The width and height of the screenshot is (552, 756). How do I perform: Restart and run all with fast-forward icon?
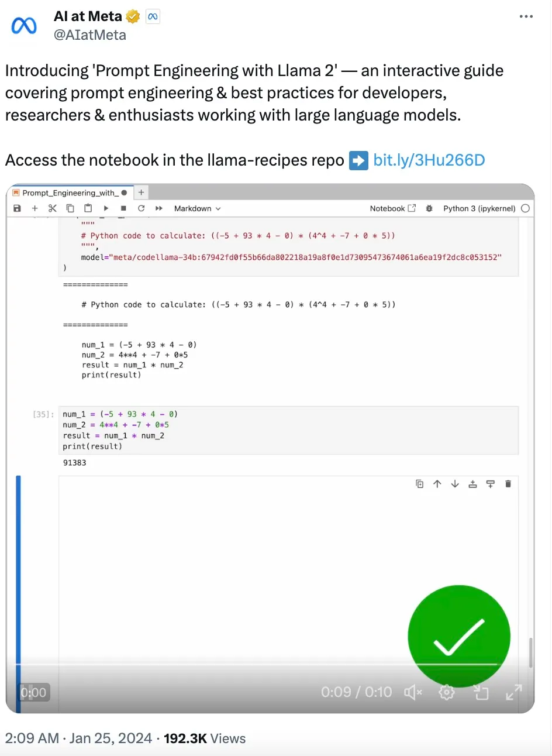point(159,208)
